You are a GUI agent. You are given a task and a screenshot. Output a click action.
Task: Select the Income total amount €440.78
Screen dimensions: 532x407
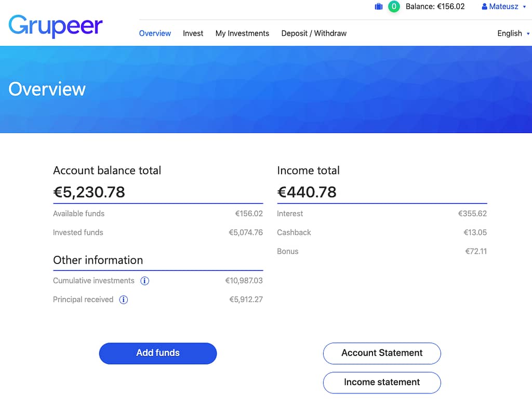[307, 192]
